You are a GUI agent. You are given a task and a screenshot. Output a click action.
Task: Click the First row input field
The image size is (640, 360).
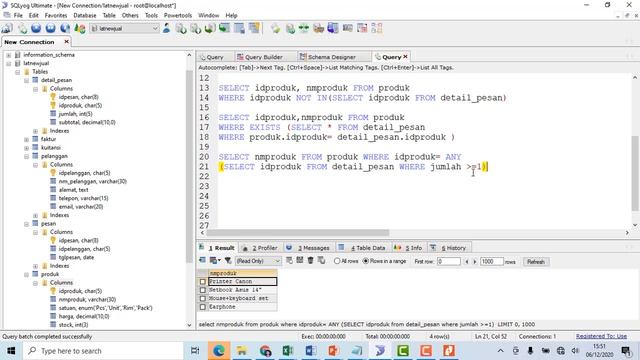(449, 261)
